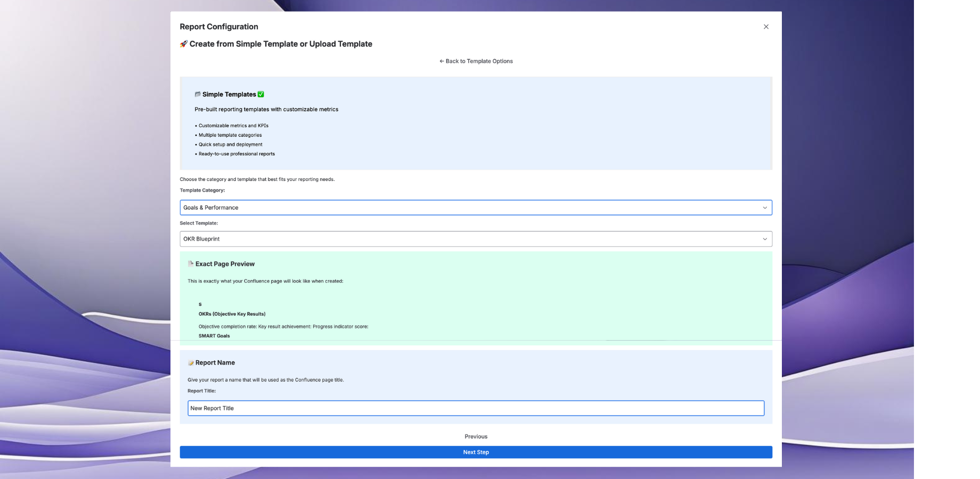Expand the Select Template dropdown showing OKR Blueprint
Image resolution: width=980 pixels, height=479 pixels.
tap(469, 239)
